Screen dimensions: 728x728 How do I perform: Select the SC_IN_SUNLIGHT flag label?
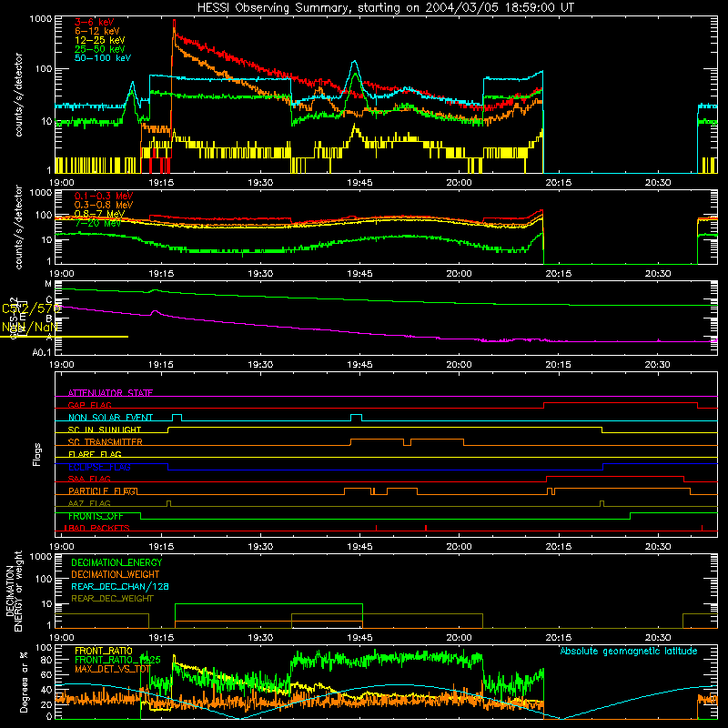click(105, 430)
